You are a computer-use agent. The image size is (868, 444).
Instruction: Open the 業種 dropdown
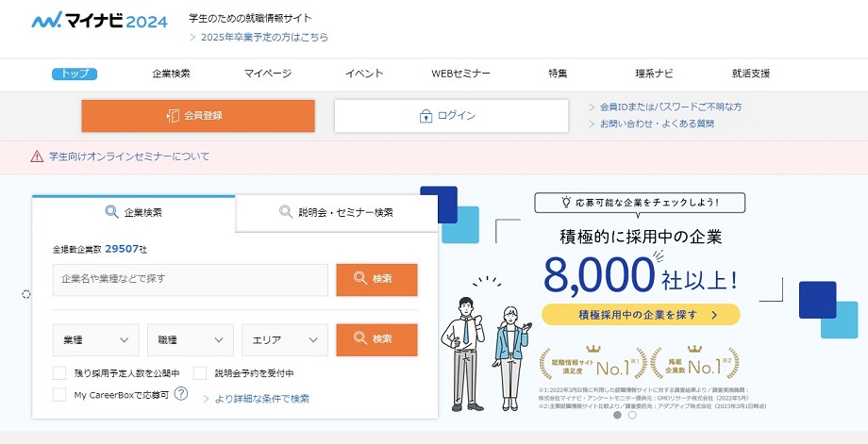coord(96,340)
